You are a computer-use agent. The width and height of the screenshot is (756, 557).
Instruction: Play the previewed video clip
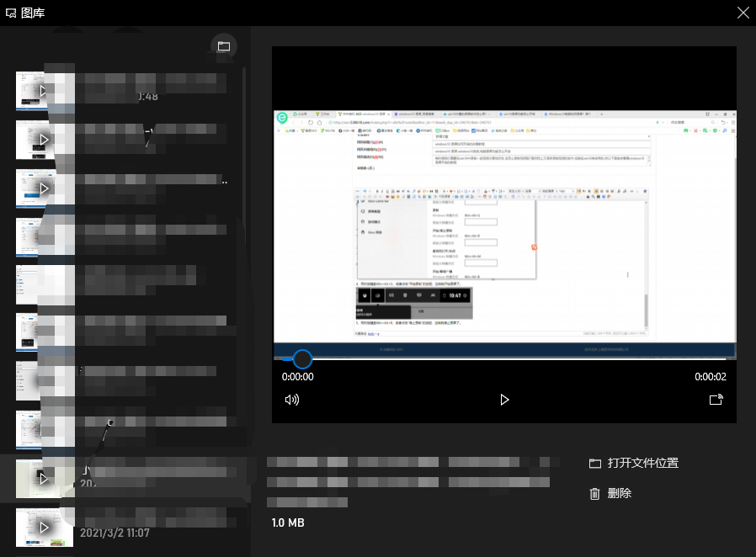click(504, 400)
